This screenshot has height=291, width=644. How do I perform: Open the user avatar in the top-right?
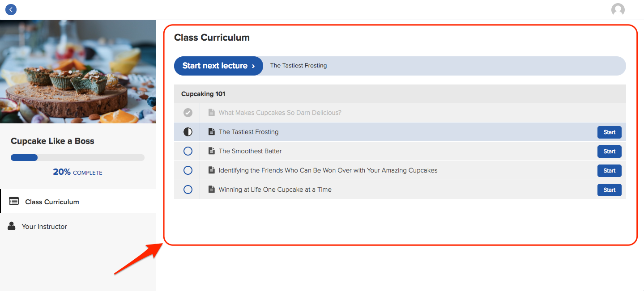pos(618,9)
